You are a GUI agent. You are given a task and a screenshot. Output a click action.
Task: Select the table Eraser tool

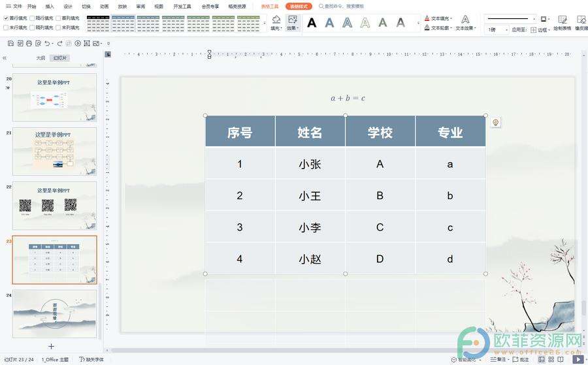(581, 23)
